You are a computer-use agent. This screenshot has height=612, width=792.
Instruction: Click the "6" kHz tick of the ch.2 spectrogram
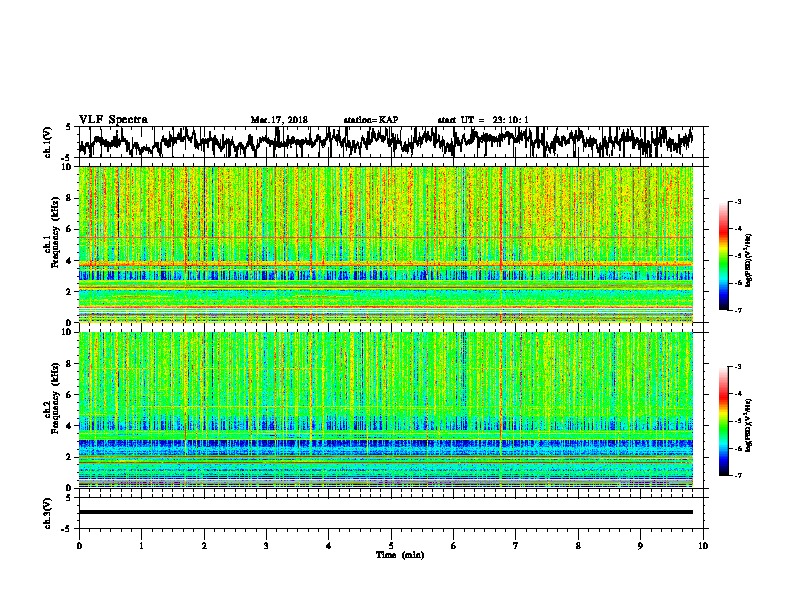point(70,395)
